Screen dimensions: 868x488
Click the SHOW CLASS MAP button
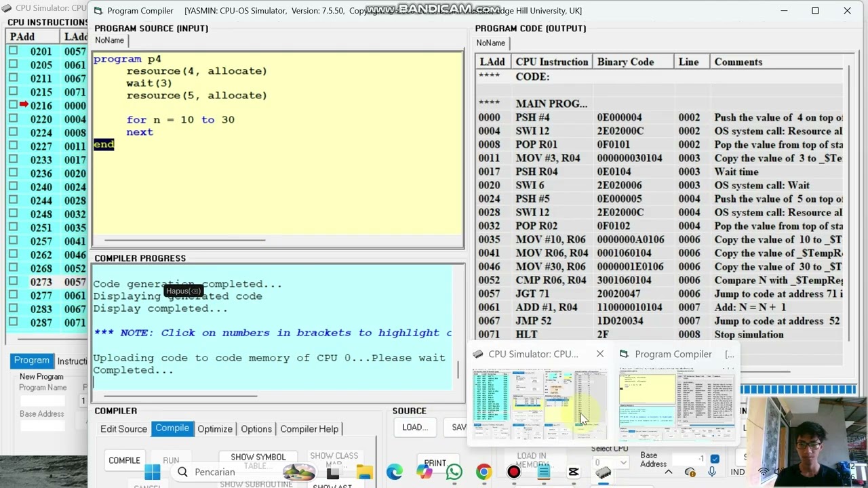coord(334,460)
